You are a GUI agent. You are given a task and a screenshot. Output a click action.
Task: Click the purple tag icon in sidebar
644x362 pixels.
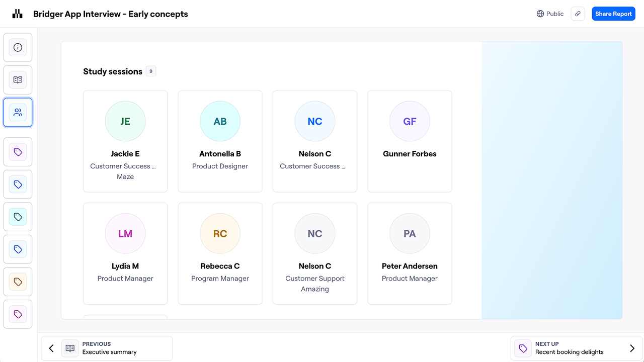click(18, 152)
